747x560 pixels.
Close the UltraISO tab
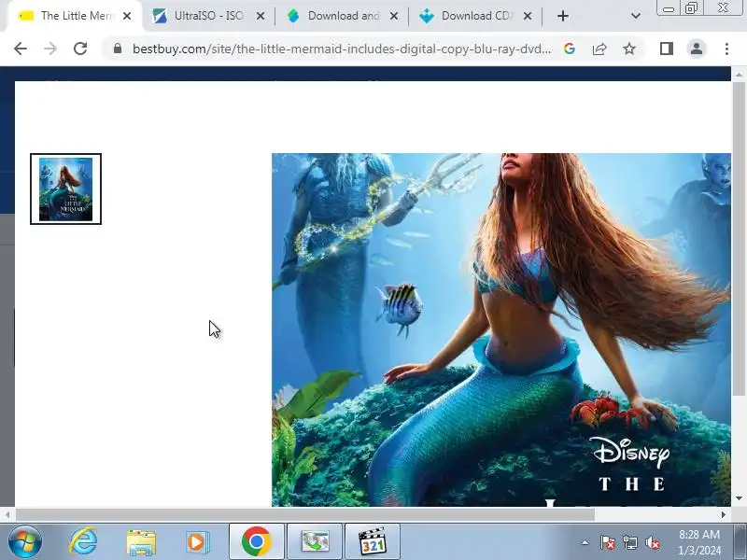point(261,16)
